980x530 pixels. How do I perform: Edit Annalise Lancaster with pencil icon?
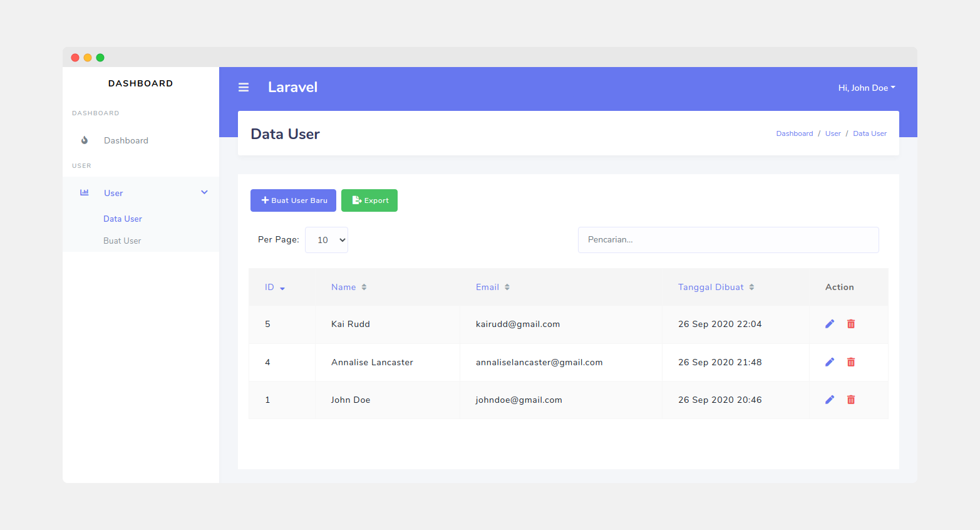click(830, 362)
